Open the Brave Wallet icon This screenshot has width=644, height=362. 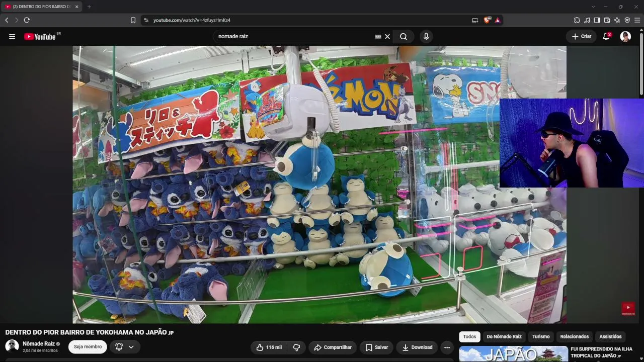tap(607, 20)
